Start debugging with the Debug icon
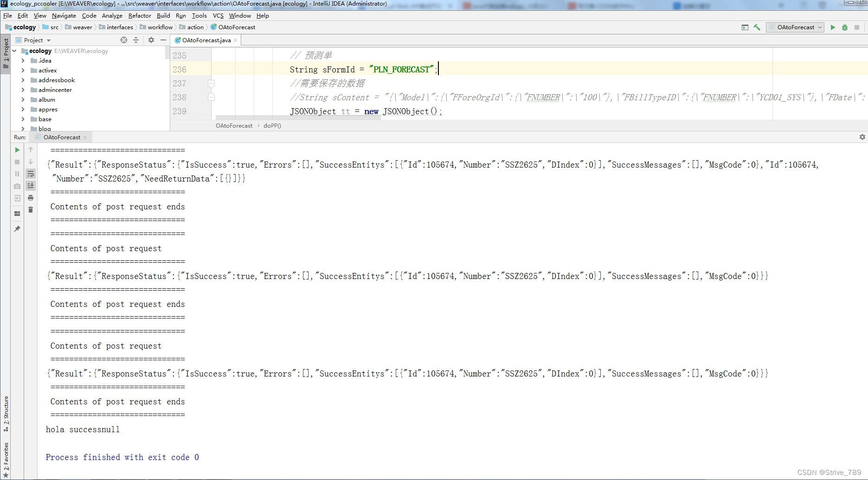The width and height of the screenshot is (868, 480). [x=844, y=27]
